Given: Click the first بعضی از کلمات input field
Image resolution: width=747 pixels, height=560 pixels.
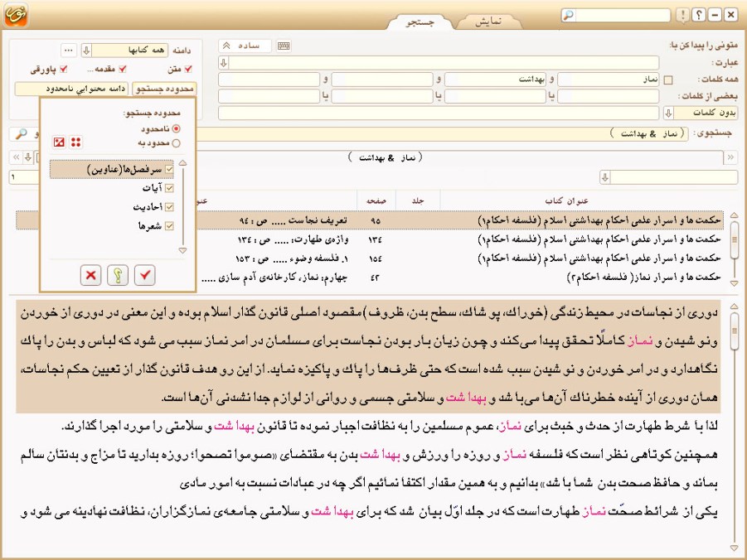Looking at the screenshot, I should click(x=609, y=96).
